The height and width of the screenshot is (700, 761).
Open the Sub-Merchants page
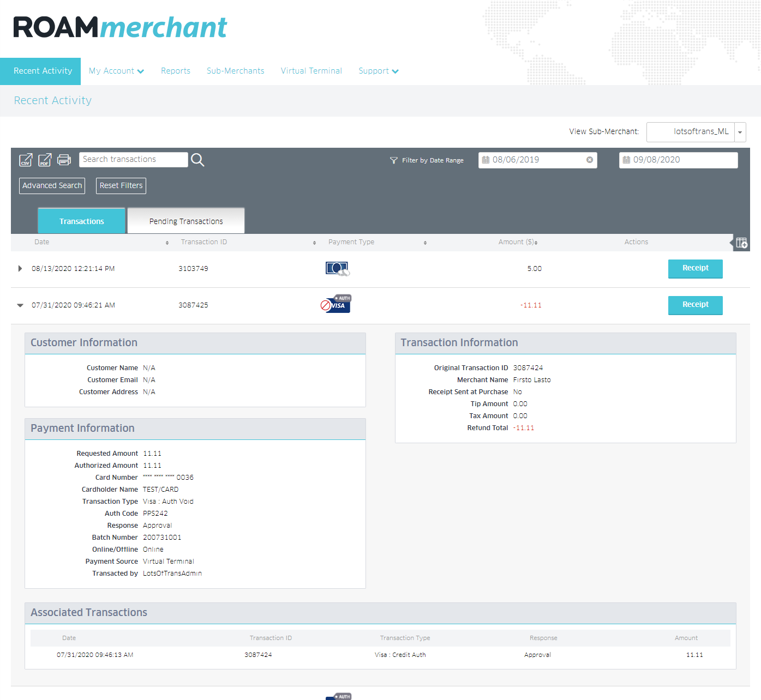pos(236,71)
